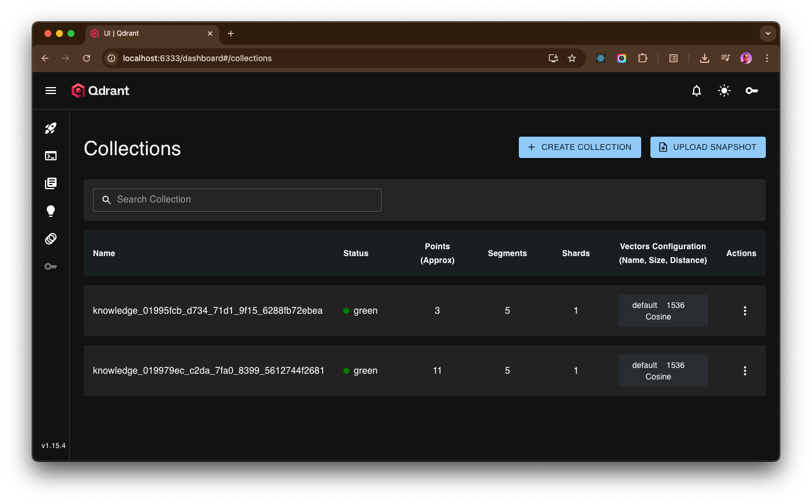Bookmark this page with star icon
The image size is (812, 504).
click(x=572, y=58)
